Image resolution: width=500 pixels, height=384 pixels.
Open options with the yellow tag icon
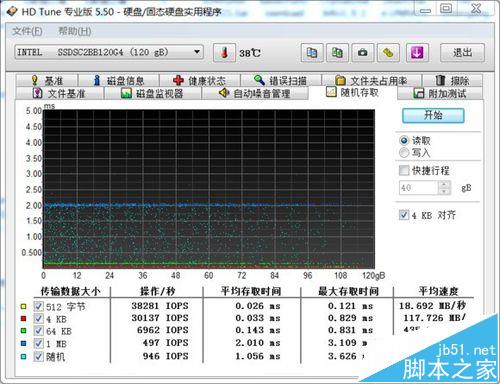[388, 53]
